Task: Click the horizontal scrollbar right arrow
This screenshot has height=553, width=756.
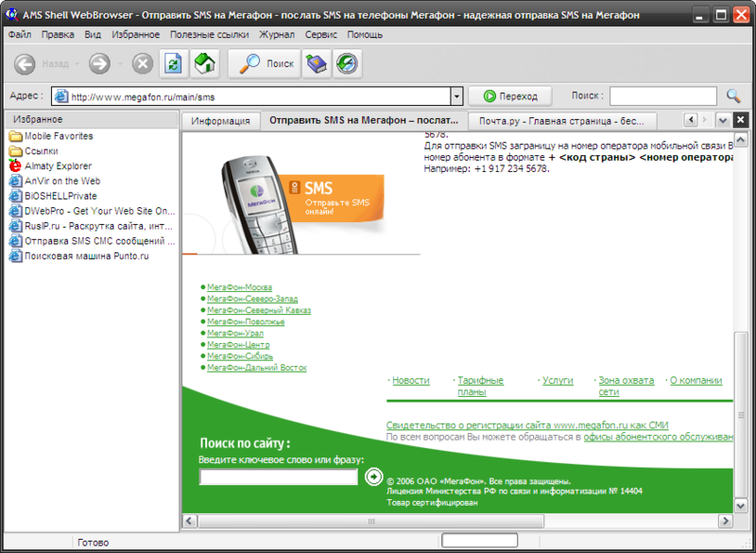Action: pos(725,521)
